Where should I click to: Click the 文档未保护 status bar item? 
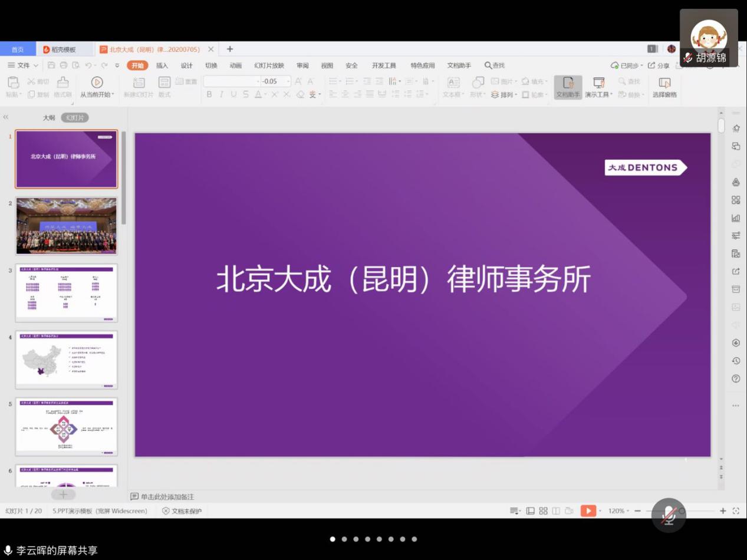pos(182,511)
